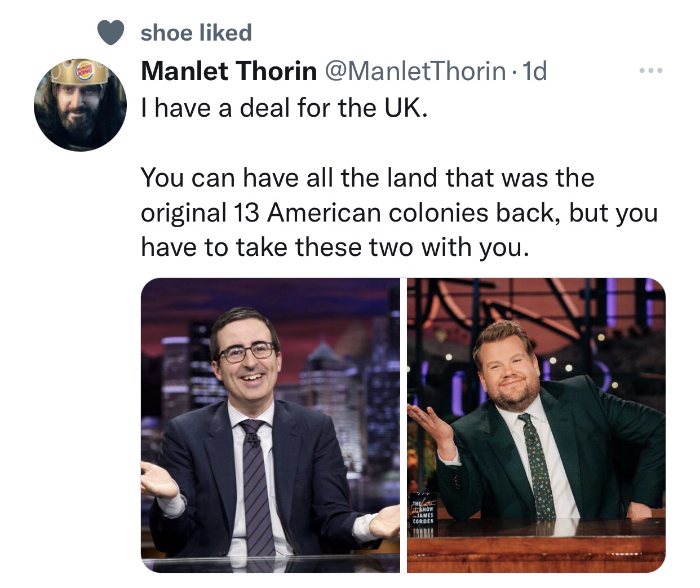
Task: Click the "shoe liked" label
Action: [196, 33]
